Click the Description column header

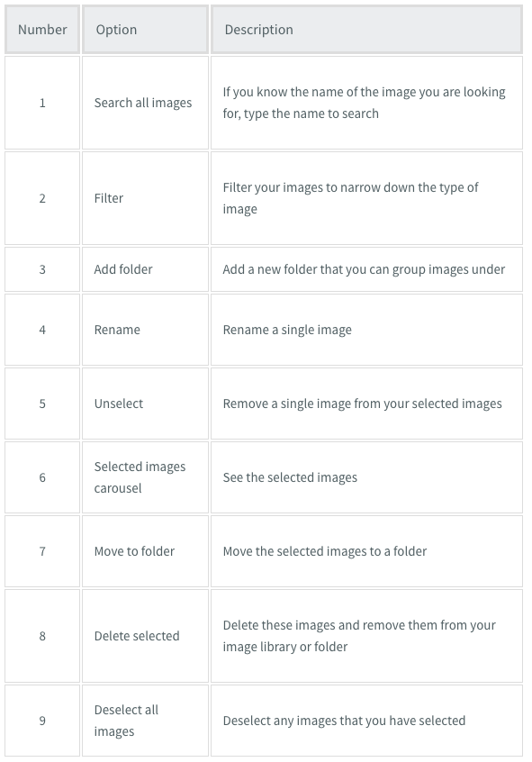[366, 29]
